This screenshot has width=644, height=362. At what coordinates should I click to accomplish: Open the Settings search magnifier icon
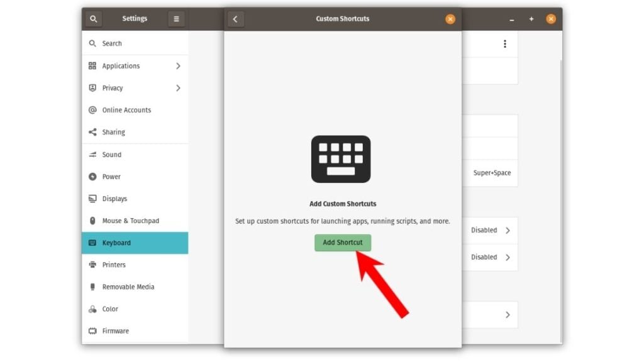tap(94, 19)
